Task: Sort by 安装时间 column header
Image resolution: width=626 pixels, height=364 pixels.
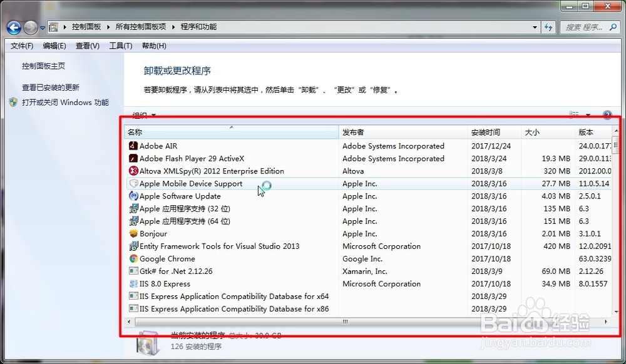Action: coord(495,132)
